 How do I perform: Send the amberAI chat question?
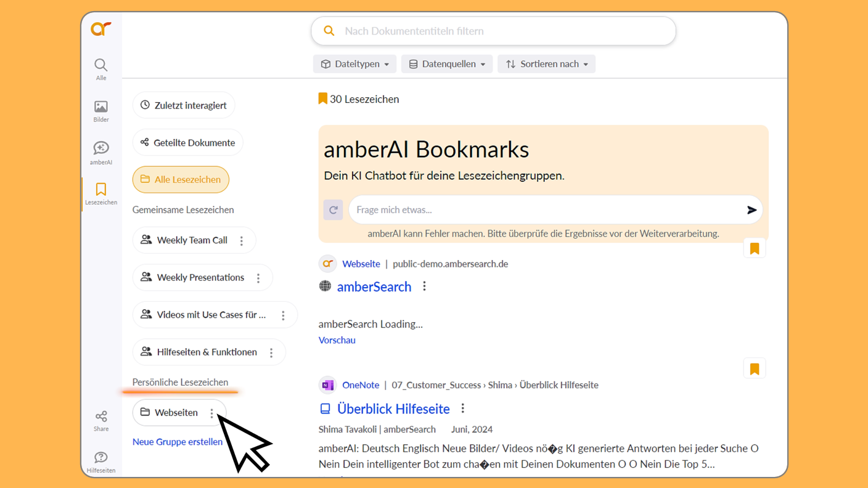tap(751, 210)
